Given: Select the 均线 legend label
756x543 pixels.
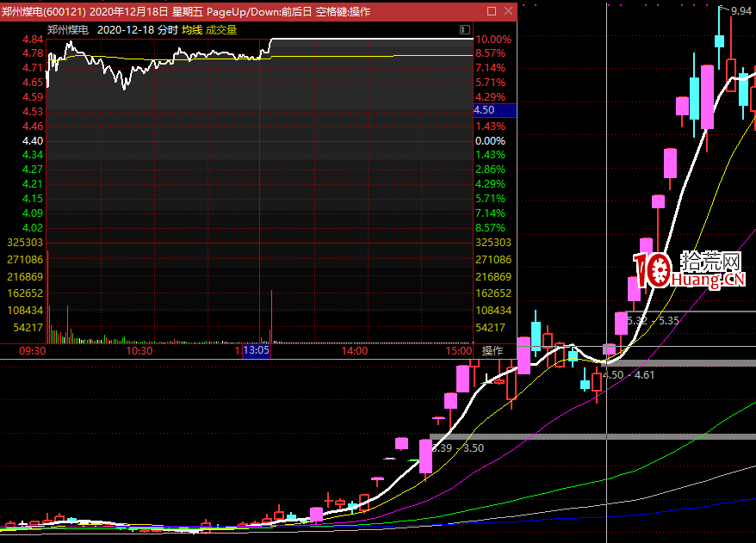Looking at the screenshot, I should coord(191,29).
